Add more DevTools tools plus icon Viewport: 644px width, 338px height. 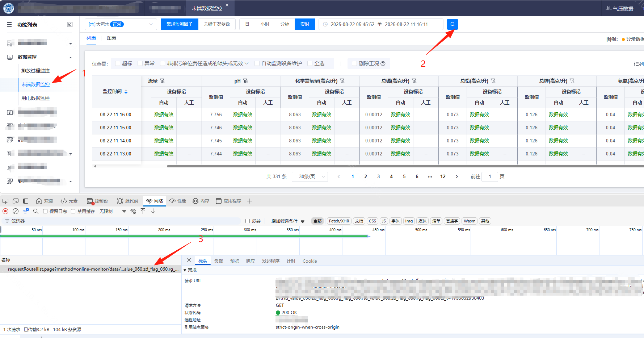tap(250, 201)
